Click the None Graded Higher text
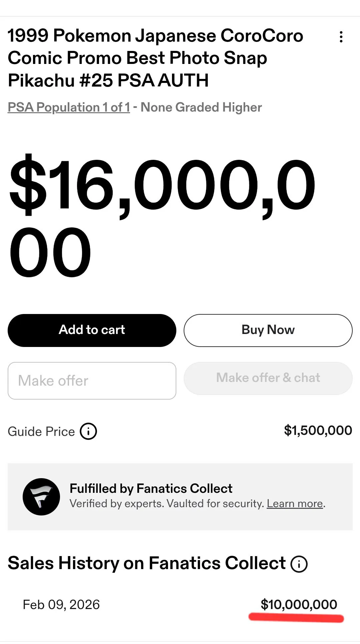The image size is (360, 644). tap(201, 108)
